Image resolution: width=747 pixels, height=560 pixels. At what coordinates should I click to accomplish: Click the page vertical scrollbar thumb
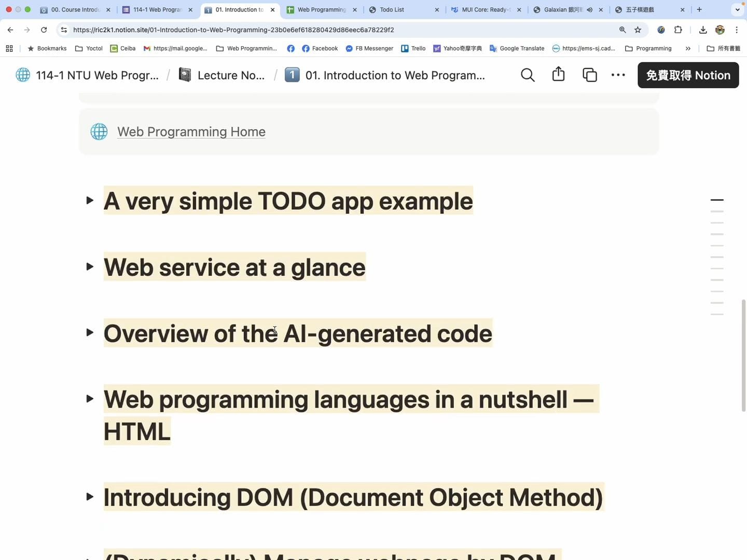pos(743,355)
